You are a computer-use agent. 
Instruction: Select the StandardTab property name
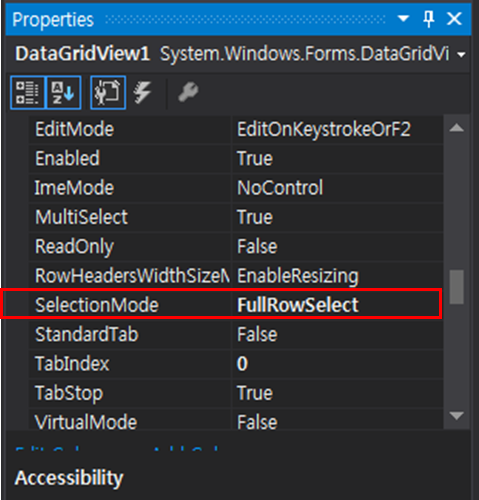pyautogui.click(x=86, y=334)
